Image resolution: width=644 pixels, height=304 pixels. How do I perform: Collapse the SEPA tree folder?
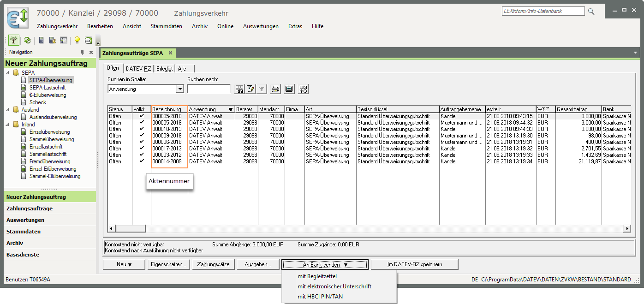pyautogui.click(x=7, y=73)
